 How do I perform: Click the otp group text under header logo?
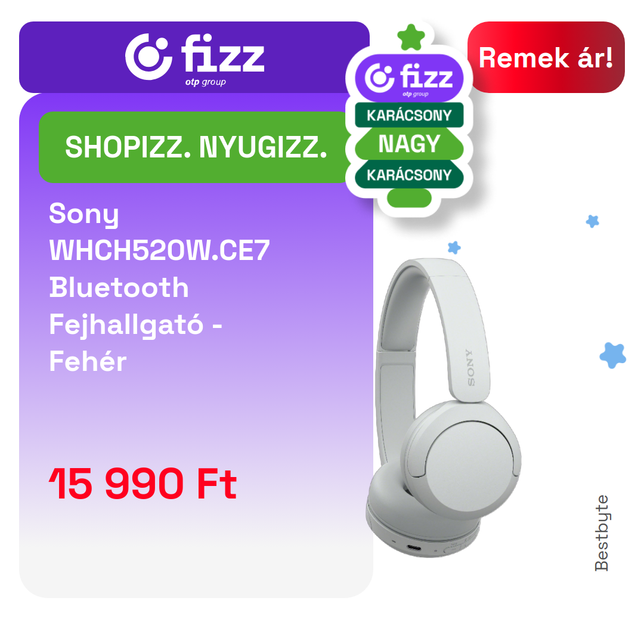coord(205,82)
